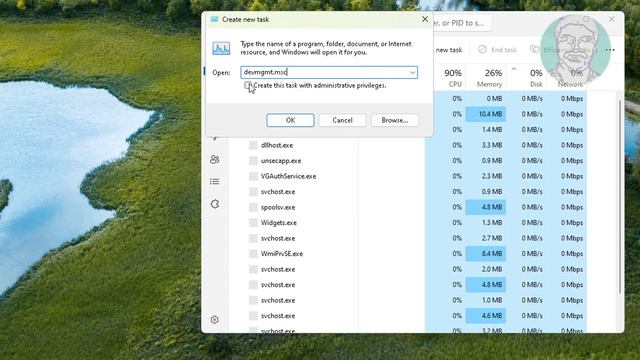Click the Run new task toolbar button

[x=448, y=50]
